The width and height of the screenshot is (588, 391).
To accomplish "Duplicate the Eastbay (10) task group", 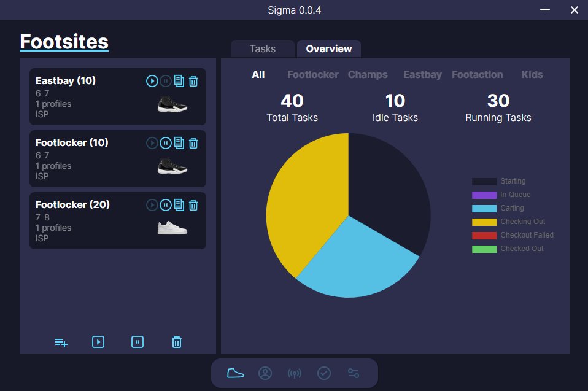I will tap(179, 81).
